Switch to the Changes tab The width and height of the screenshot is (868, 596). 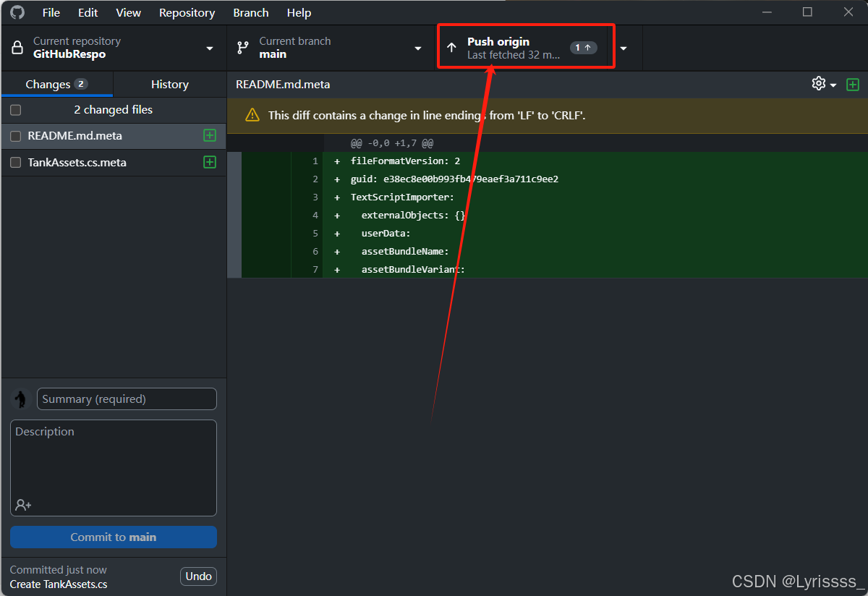click(56, 84)
